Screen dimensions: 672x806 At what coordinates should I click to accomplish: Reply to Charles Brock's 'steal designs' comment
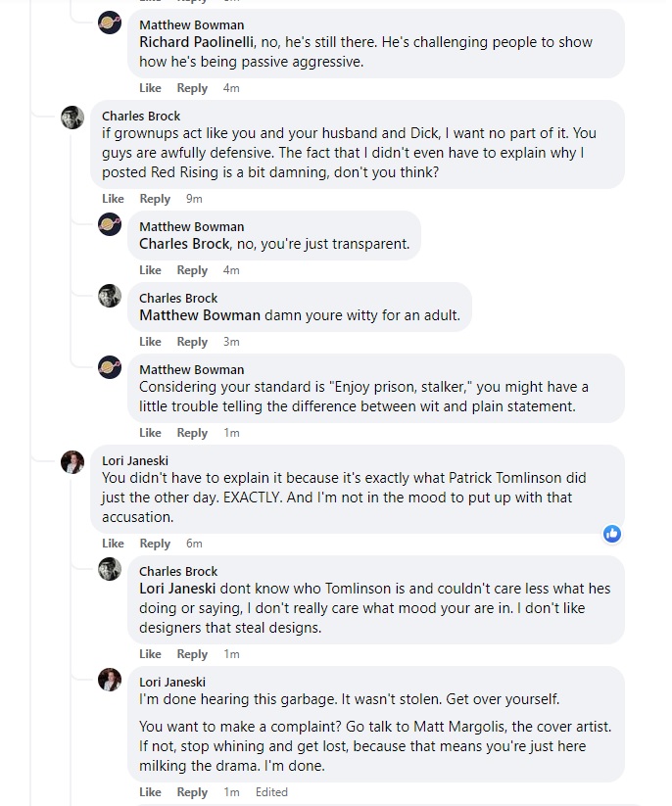tap(192, 654)
